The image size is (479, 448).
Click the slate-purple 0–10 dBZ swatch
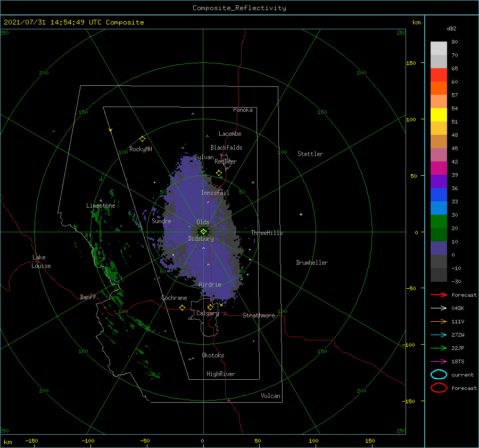point(439,248)
